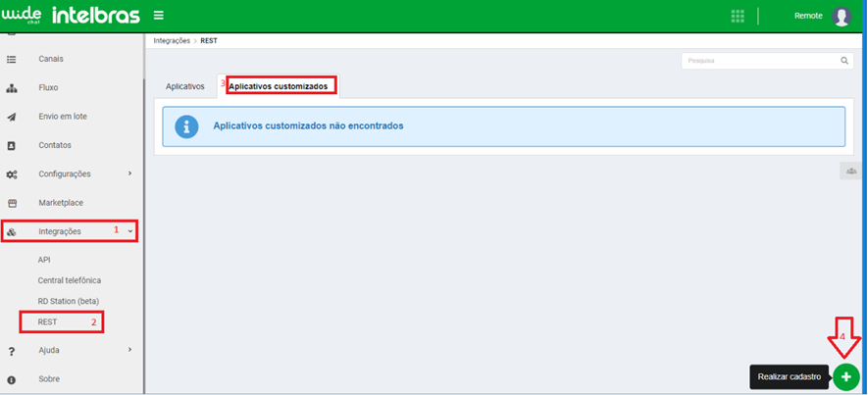The width and height of the screenshot is (868, 395).
Task: Select RD Station (beta) under Integrações
Action: click(68, 301)
